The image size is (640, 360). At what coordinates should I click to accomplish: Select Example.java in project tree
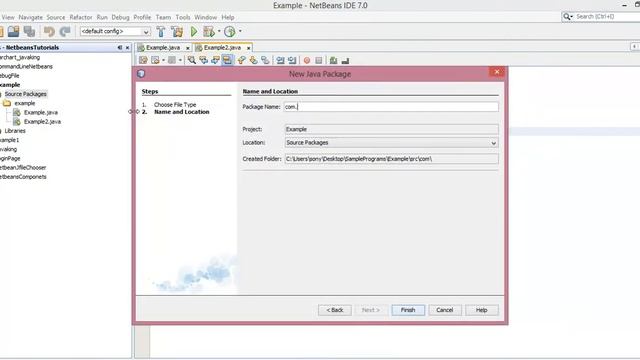click(41, 112)
